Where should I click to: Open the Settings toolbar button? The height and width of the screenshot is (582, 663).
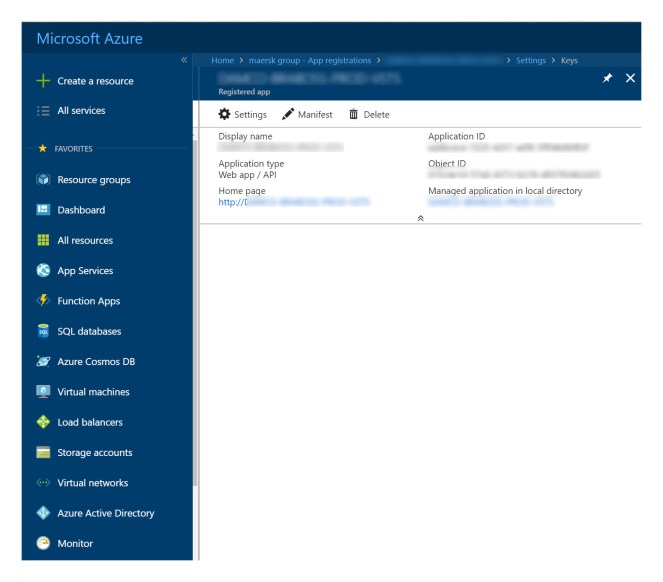pyautogui.click(x=242, y=114)
